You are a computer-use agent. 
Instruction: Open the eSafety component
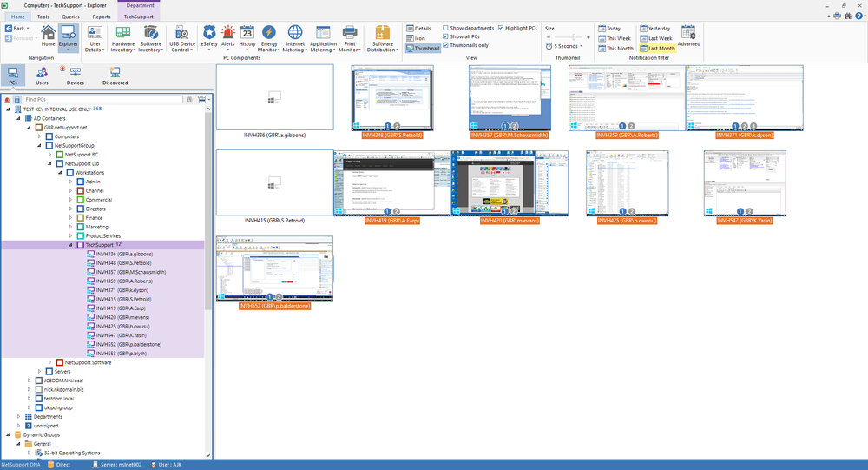tap(209, 37)
